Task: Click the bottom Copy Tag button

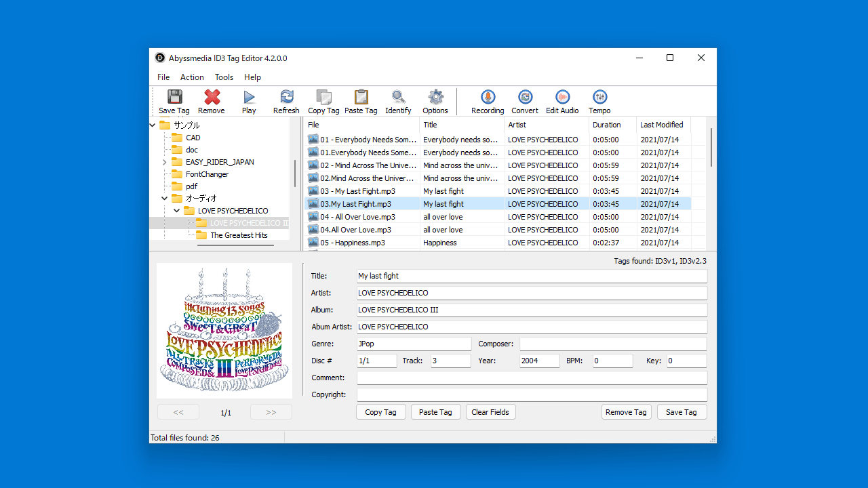Action: click(x=381, y=412)
